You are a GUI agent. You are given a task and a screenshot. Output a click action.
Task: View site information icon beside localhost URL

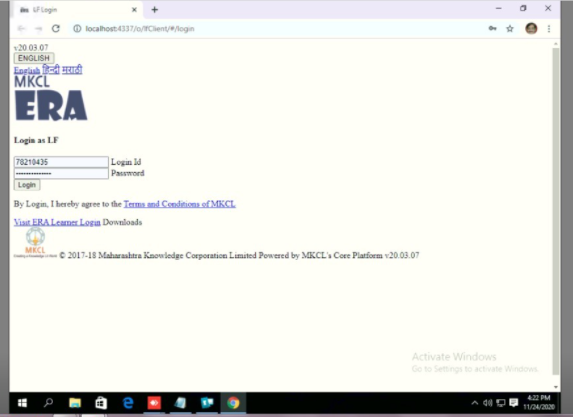pyautogui.click(x=77, y=29)
